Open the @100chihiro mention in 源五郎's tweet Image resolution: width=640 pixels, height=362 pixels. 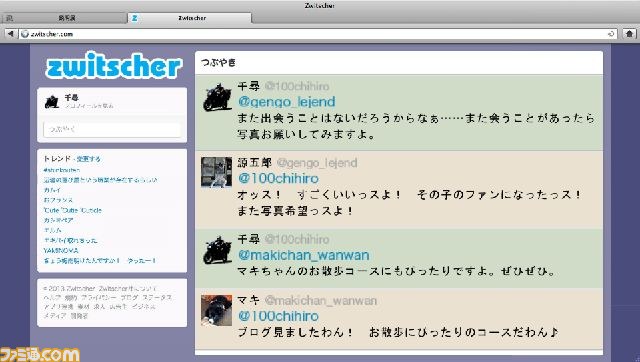[x=278, y=178]
